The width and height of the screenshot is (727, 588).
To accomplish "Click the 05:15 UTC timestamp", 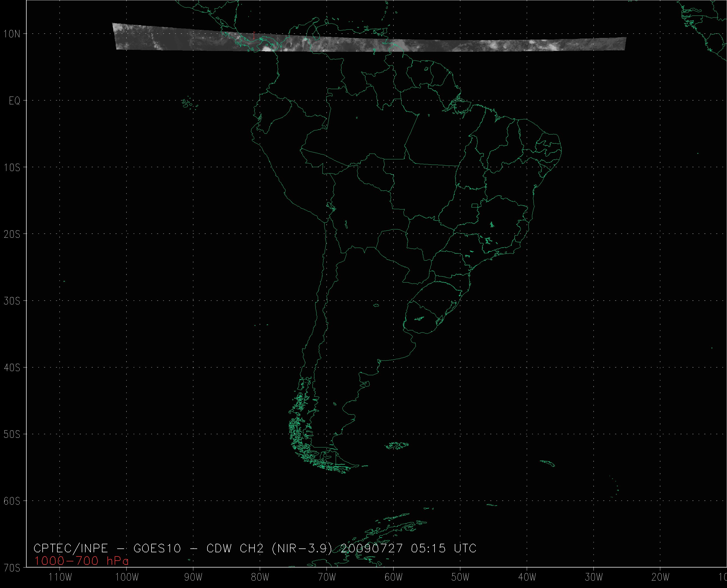I will coord(443,548).
